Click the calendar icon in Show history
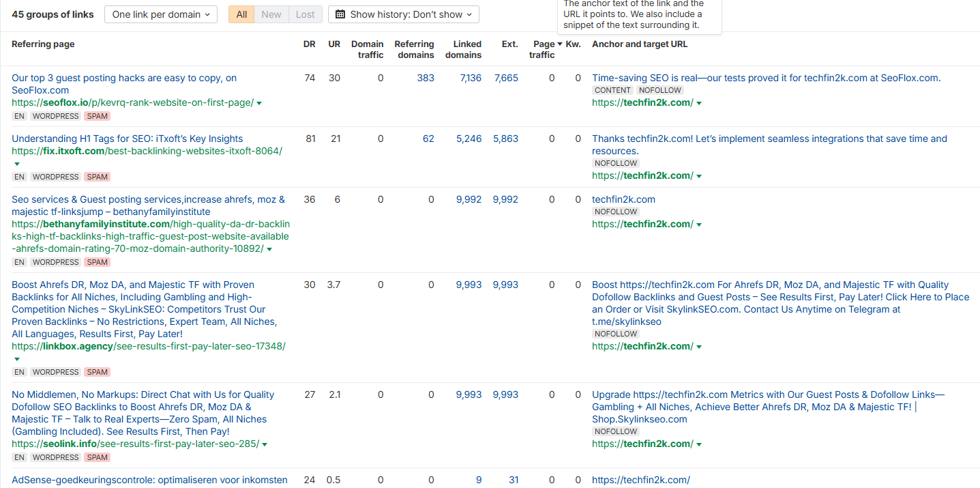 point(340,14)
